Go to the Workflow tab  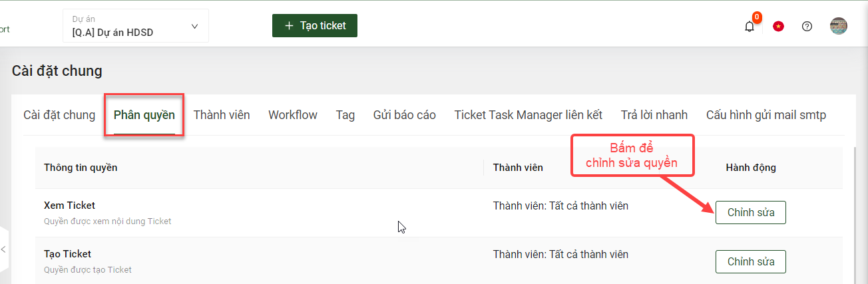tap(293, 115)
